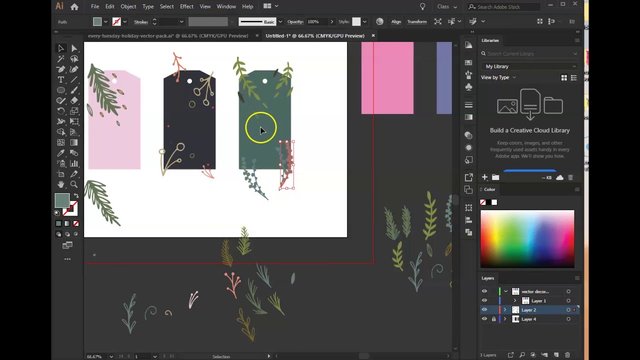Toggle visibility of Layer 4
Image resolution: width=640 pixels, height=360 pixels.
pos(484,319)
